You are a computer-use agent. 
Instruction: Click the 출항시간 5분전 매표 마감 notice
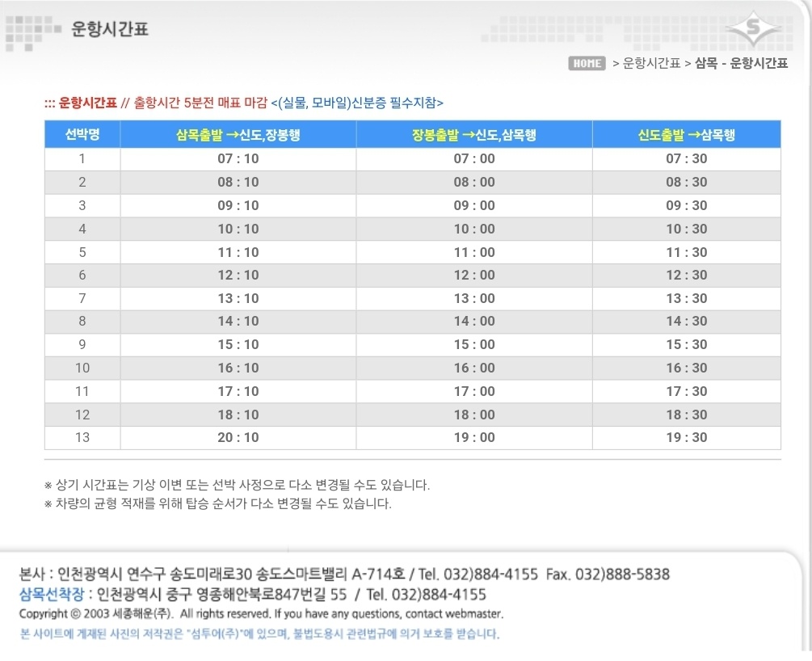coord(200,103)
